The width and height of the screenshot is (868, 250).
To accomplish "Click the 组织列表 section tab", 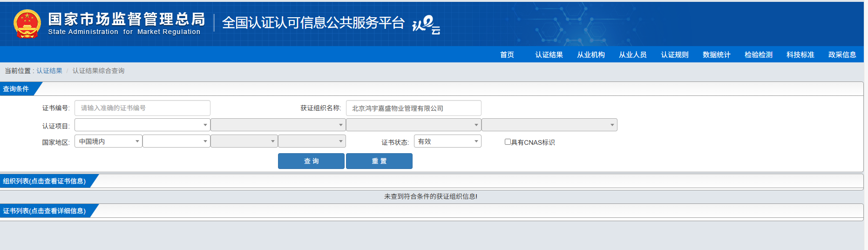I will tap(47, 181).
